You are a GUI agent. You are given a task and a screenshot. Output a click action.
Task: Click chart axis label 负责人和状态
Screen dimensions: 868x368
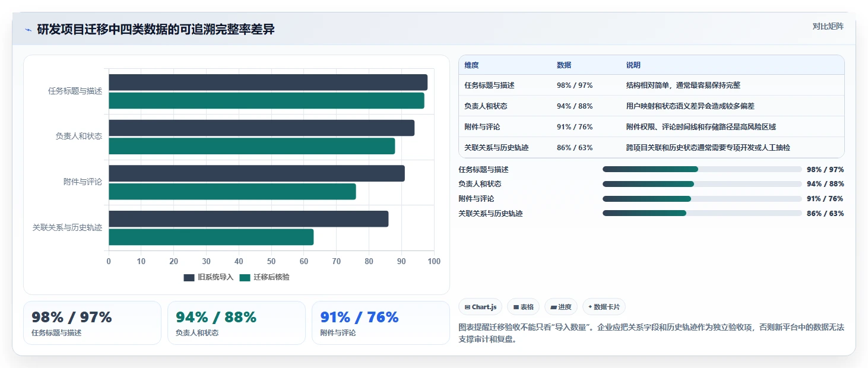tap(78, 137)
